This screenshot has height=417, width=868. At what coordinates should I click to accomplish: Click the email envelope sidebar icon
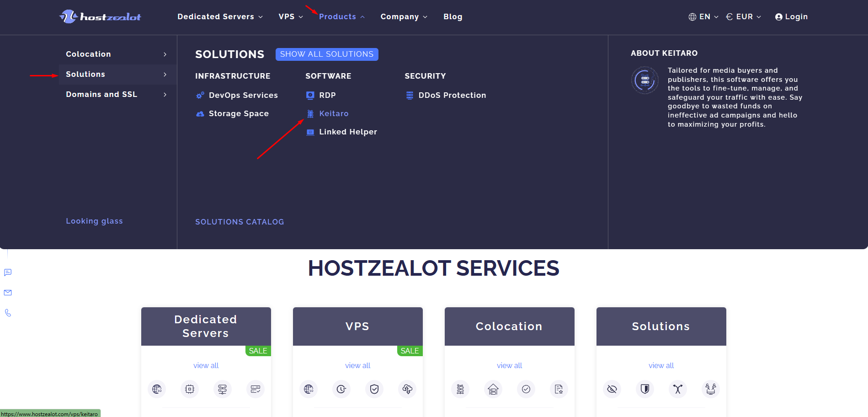tap(8, 293)
